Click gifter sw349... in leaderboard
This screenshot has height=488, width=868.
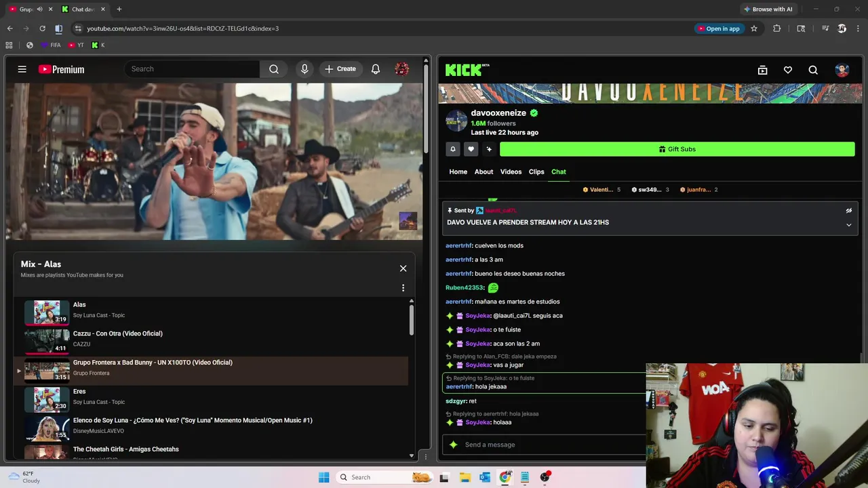[x=650, y=190]
